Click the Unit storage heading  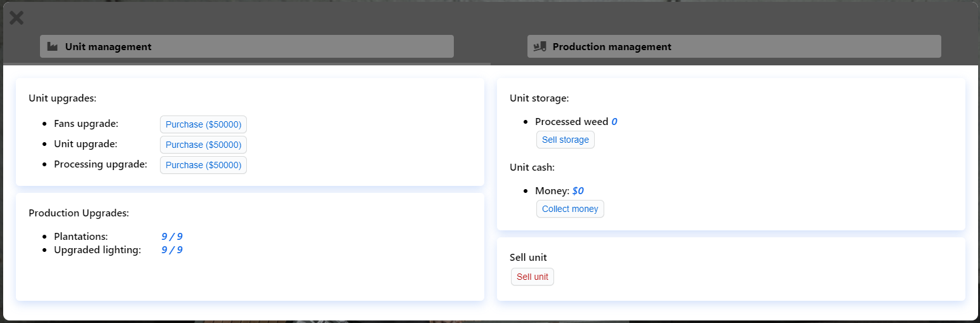point(539,98)
